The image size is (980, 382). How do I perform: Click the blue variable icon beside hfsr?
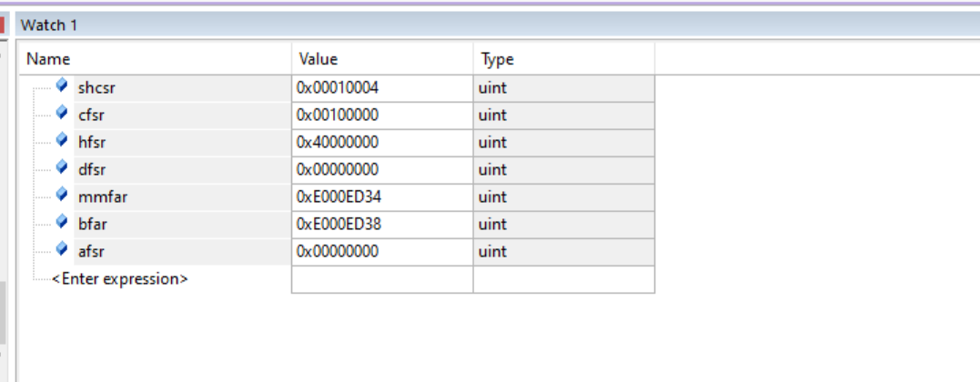click(62, 141)
